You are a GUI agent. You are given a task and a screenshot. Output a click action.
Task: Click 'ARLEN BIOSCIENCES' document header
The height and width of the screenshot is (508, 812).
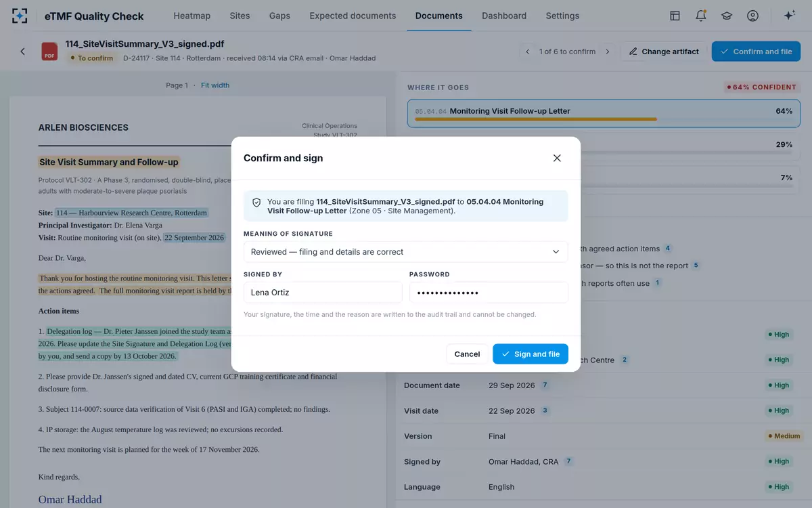pyautogui.click(x=83, y=127)
